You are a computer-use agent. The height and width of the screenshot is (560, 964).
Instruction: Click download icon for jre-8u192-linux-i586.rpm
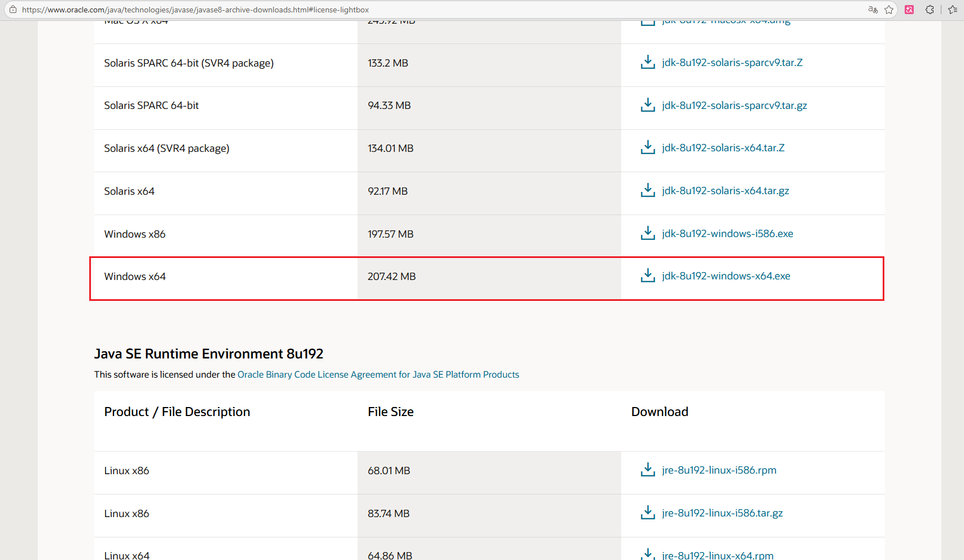(x=648, y=470)
